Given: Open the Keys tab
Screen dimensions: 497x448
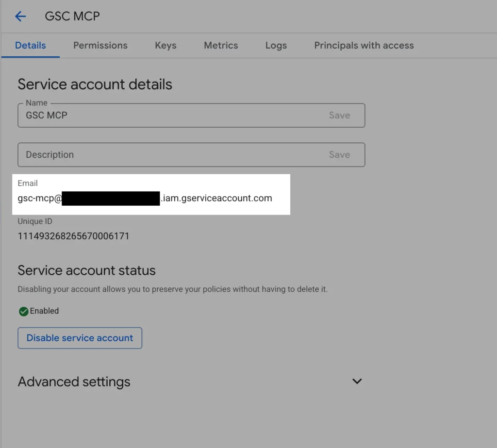Looking at the screenshot, I should pos(166,45).
